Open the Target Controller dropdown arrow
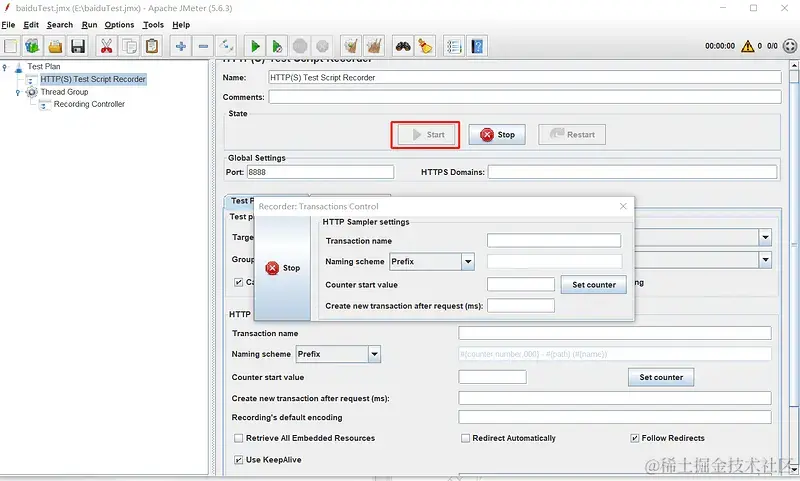Image resolution: width=800 pixels, height=481 pixels. 765,237
